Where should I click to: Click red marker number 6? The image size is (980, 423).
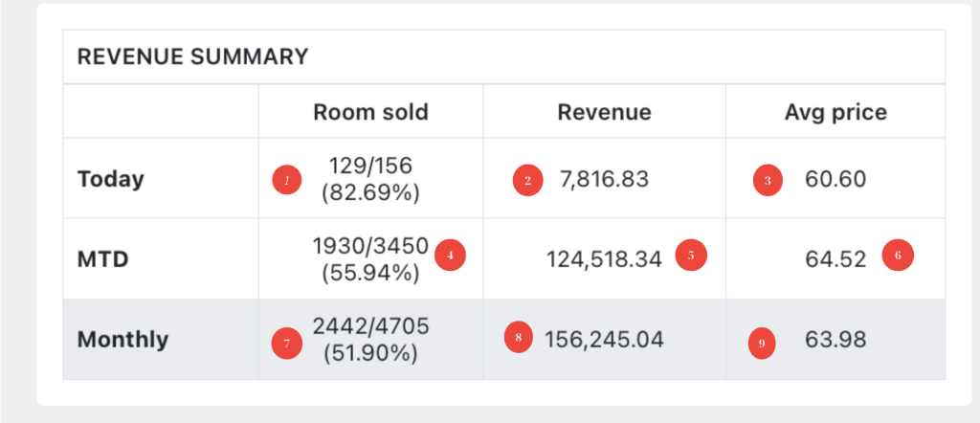pyautogui.click(x=898, y=256)
